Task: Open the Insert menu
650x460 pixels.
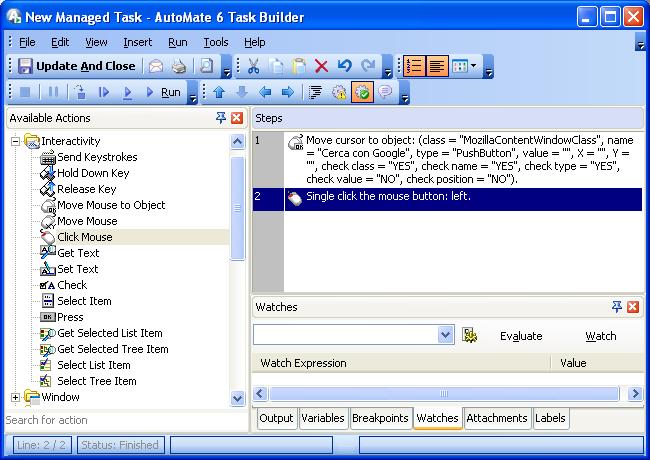Action: coord(138,42)
